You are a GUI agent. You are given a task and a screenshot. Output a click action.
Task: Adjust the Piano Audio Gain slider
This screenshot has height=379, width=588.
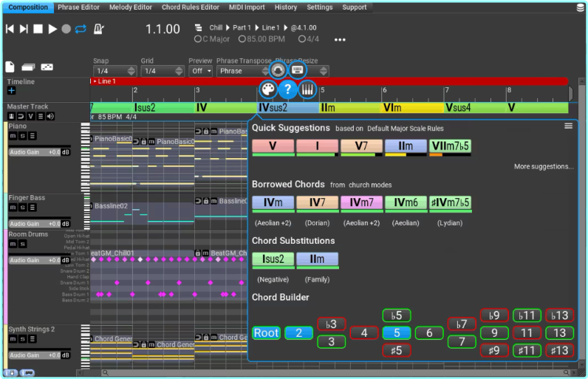39,152
